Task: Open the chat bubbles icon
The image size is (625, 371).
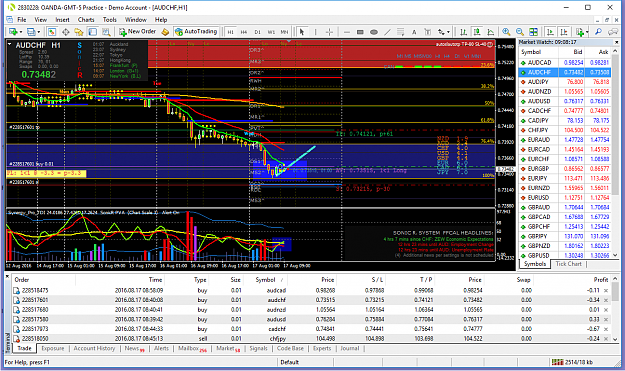Action: pyautogui.click(x=613, y=32)
